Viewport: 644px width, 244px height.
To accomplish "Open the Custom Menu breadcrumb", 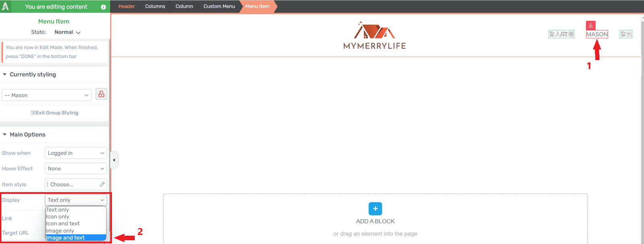I will pos(219,6).
